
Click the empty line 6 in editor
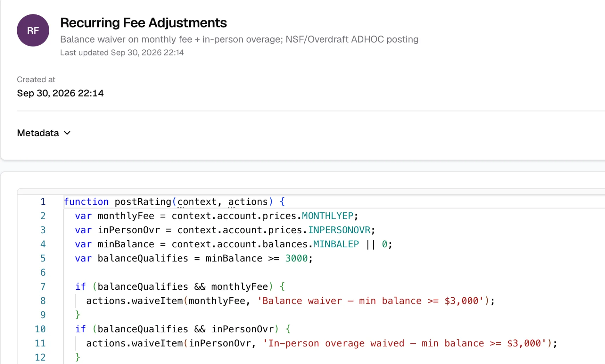point(334,273)
